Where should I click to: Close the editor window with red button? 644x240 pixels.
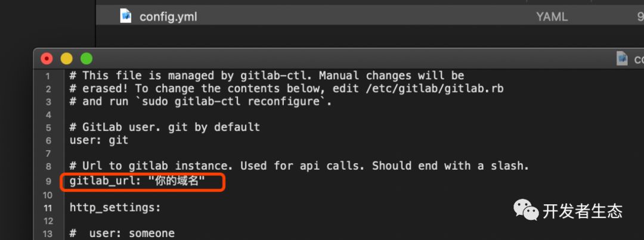coord(47,58)
